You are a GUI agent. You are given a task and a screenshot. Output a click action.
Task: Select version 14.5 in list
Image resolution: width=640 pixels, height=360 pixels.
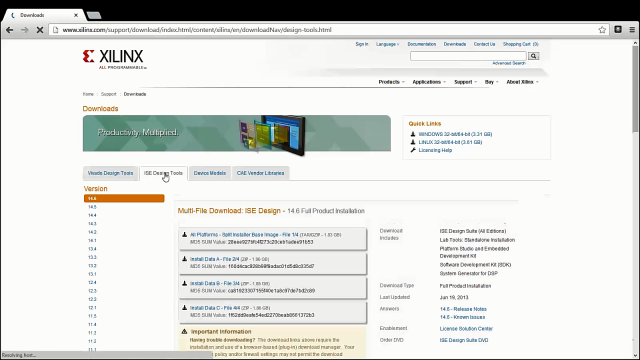[92, 207]
